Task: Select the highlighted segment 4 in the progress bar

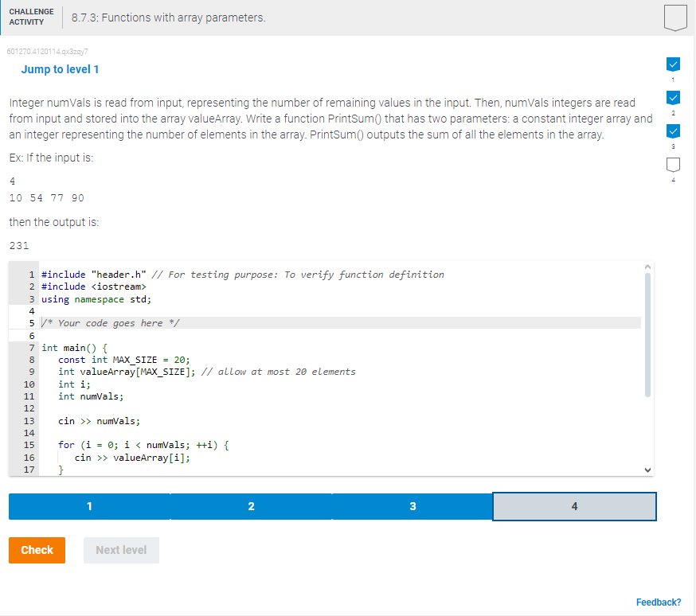Action: [x=574, y=506]
